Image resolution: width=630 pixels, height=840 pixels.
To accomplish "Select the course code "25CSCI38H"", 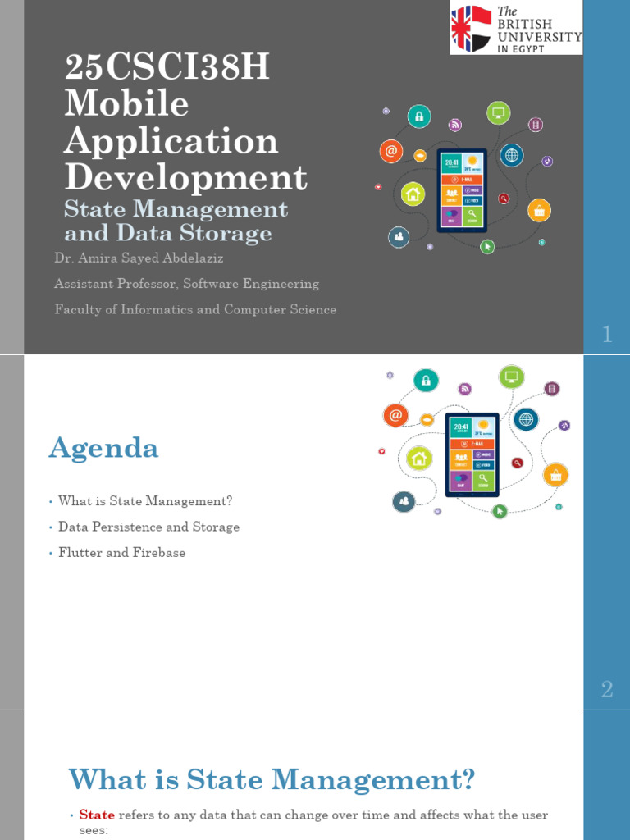I will pos(167,67).
